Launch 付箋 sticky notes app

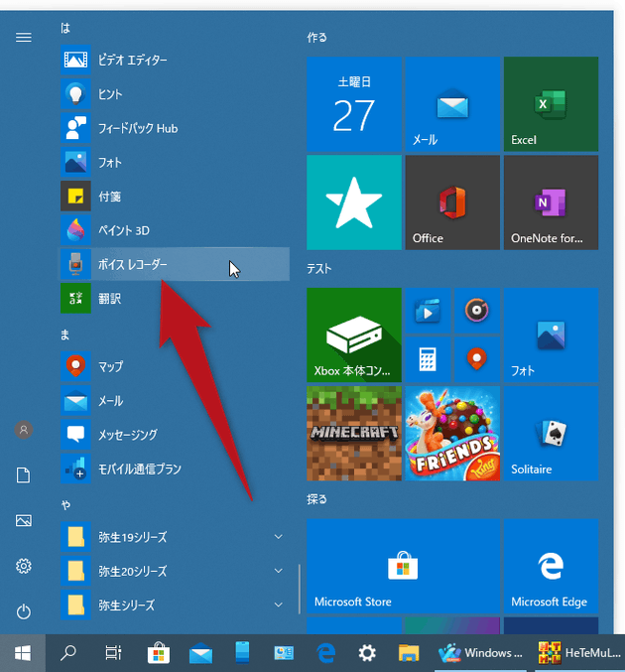pos(175,196)
